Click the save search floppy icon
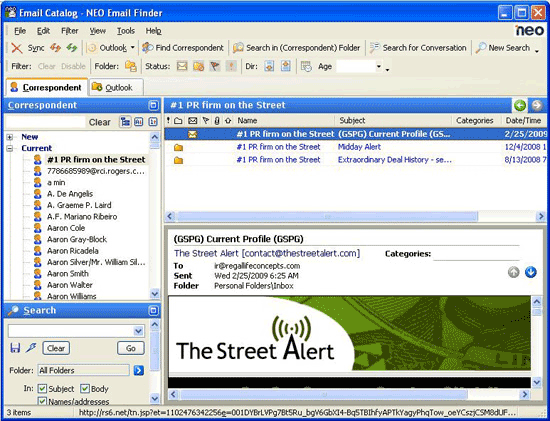550x421 pixels. pos(15,348)
